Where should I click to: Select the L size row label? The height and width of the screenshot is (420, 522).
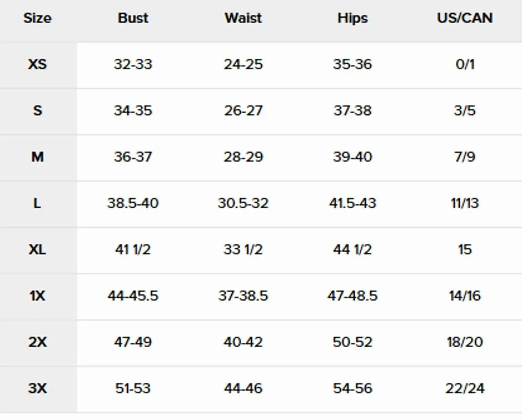point(37,203)
